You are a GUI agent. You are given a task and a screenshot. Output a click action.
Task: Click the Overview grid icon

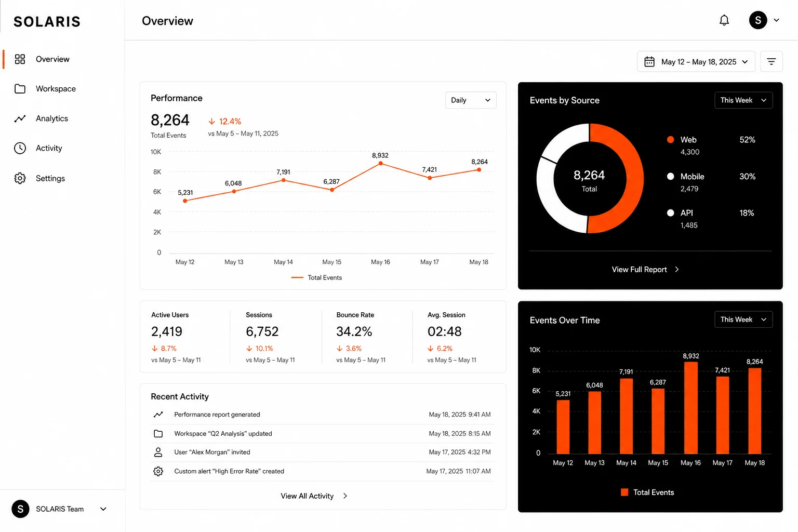(20, 59)
